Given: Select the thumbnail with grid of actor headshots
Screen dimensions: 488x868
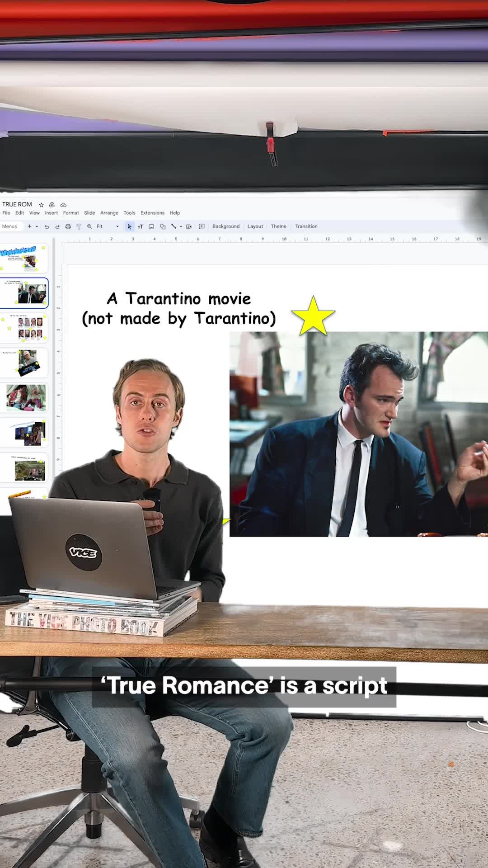Looking at the screenshot, I should coord(23,328).
